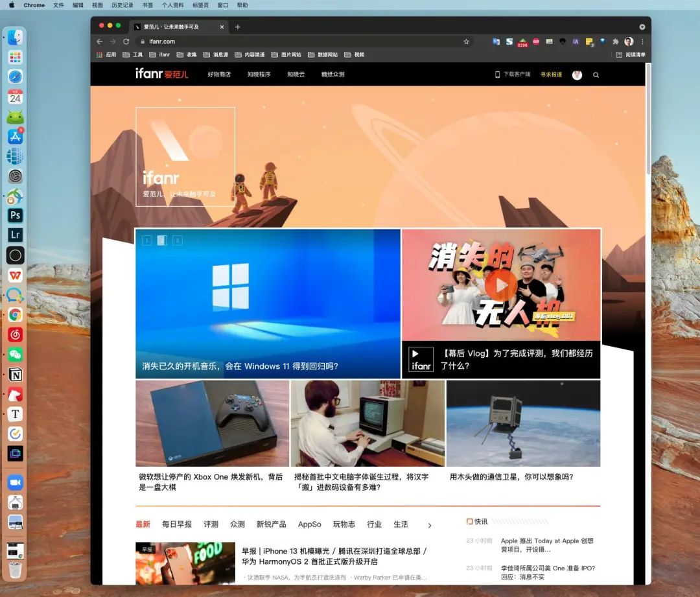700x597 pixels.
Task: Switch to the 评测 tab
Action: click(211, 524)
